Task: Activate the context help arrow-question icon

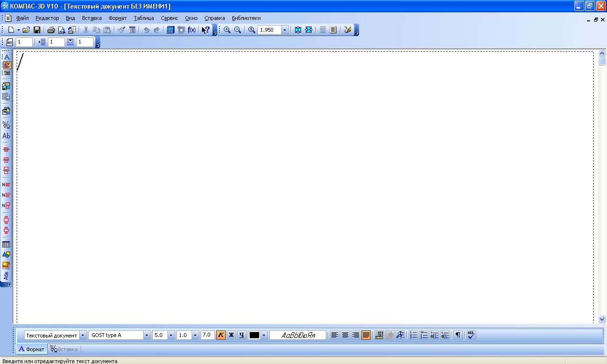Action: pyautogui.click(x=205, y=30)
